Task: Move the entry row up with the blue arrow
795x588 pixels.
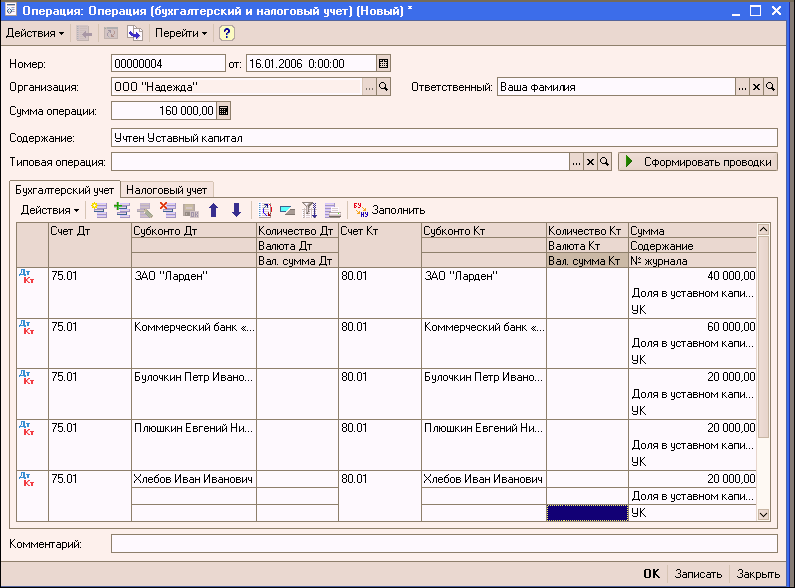Action: click(x=213, y=210)
